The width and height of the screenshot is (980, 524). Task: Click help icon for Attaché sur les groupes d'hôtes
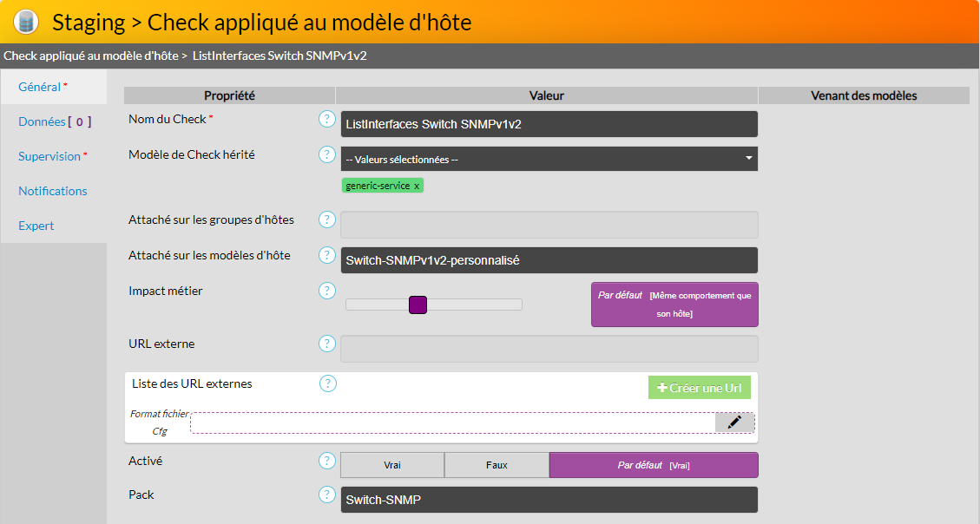pyautogui.click(x=327, y=219)
